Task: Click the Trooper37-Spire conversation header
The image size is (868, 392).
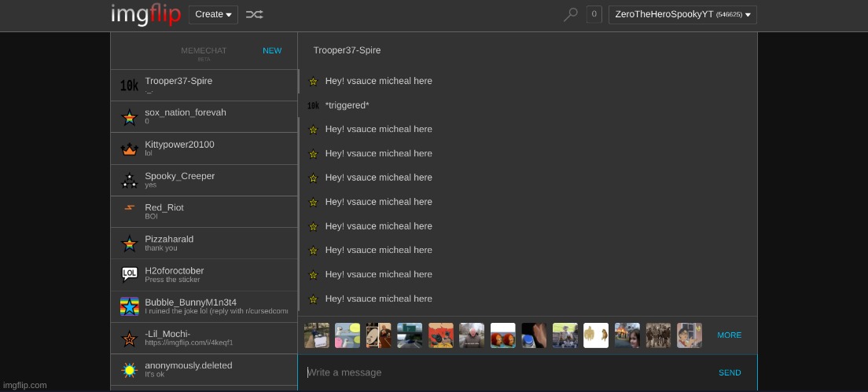Action: pos(347,50)
